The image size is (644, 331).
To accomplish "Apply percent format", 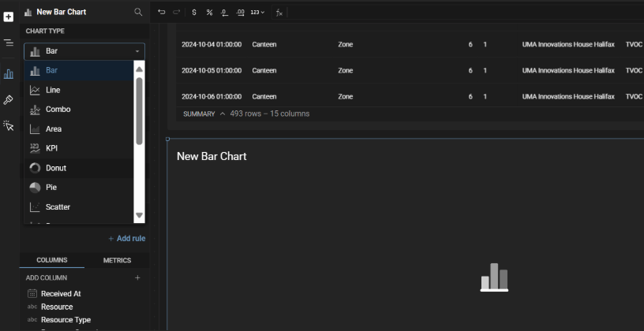I will click(209, 13).
